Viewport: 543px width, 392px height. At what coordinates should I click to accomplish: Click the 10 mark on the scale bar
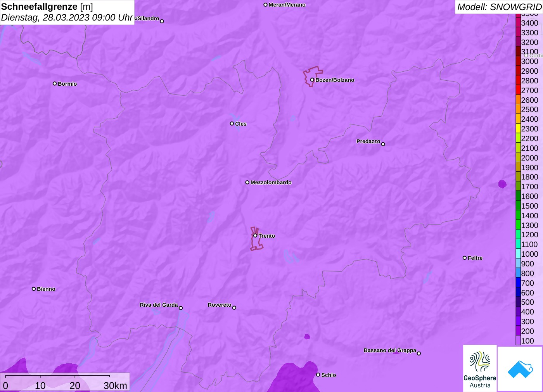tap(40, 385)
